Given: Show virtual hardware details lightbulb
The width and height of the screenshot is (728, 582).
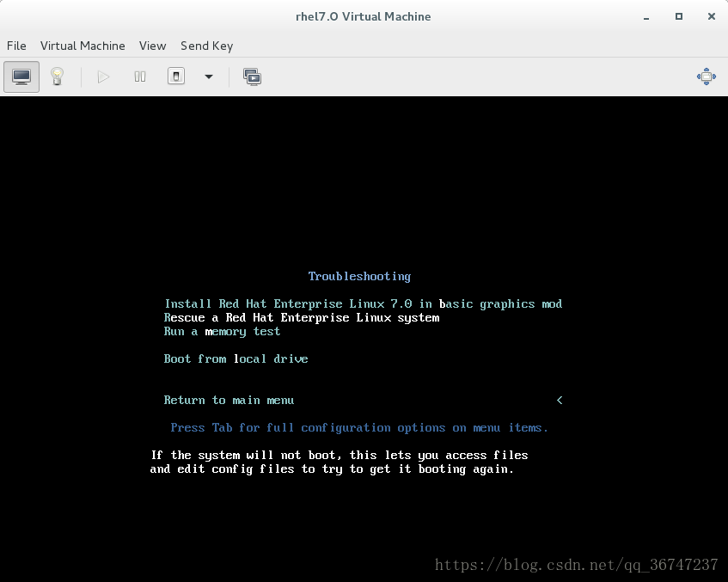Looking at the screenshot, I should 57,77.
